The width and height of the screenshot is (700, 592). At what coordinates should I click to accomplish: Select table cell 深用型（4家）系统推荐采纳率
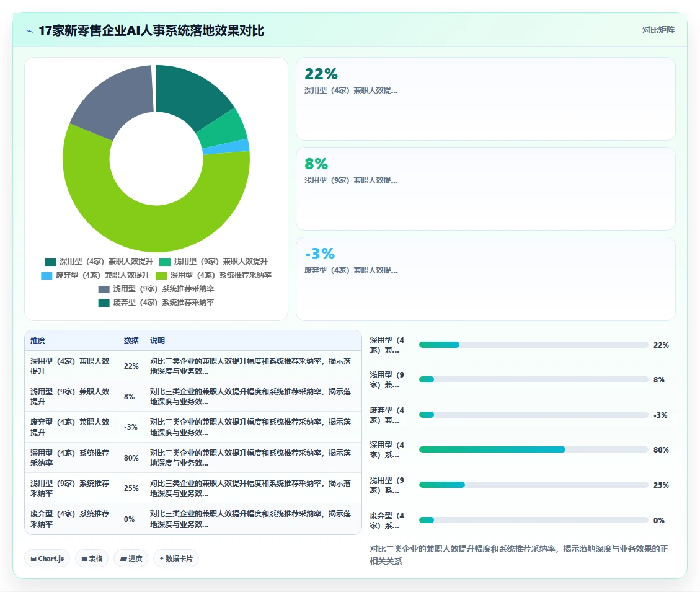[71, 458]
